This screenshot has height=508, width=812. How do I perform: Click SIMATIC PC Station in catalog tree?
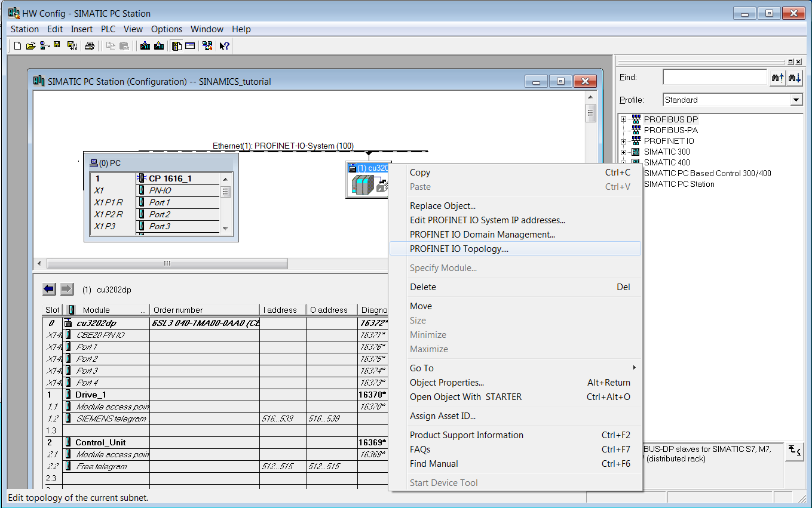point(679,184)
